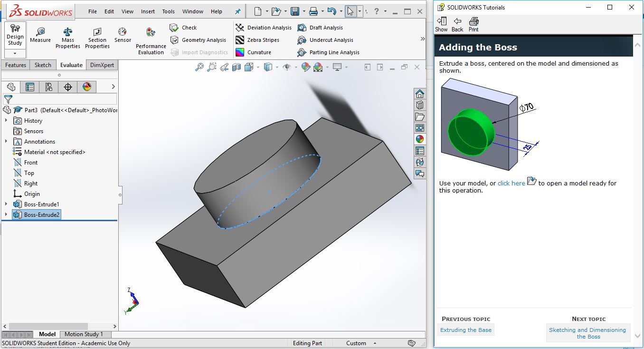Open Draft Analysis
The image size is (644, 349).
(320, 28)
